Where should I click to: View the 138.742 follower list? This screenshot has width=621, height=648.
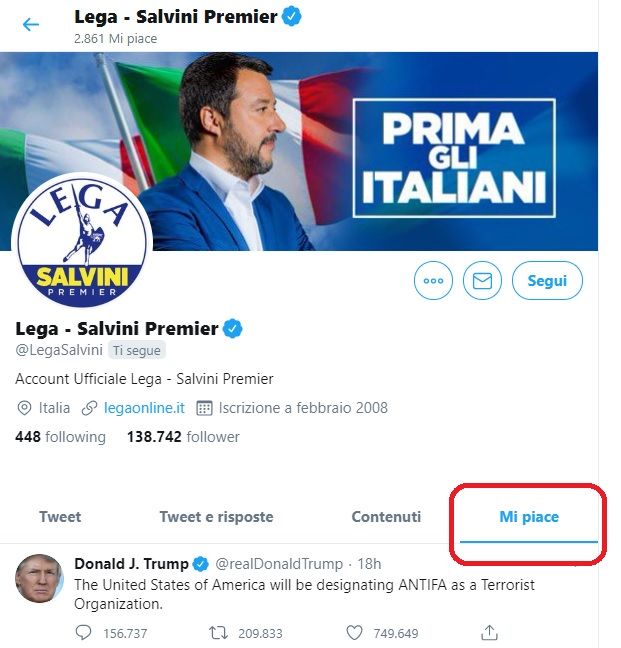183,437
